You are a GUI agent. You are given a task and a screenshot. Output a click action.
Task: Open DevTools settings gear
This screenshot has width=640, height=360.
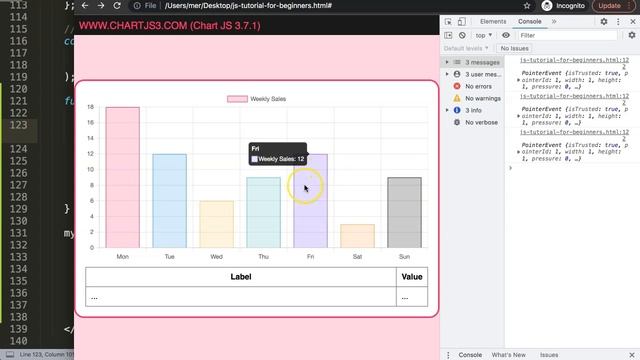pyautogui.click(x=604, y=22)
